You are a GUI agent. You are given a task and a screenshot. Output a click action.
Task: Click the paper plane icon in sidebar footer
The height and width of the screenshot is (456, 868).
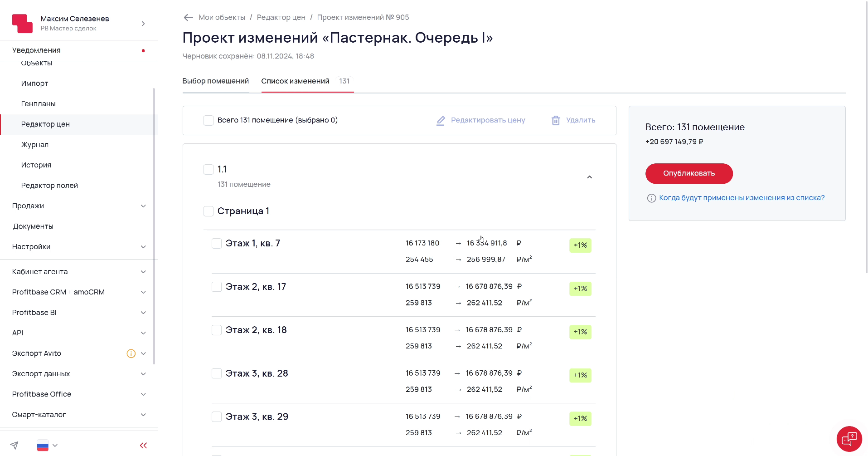point(15,445)
